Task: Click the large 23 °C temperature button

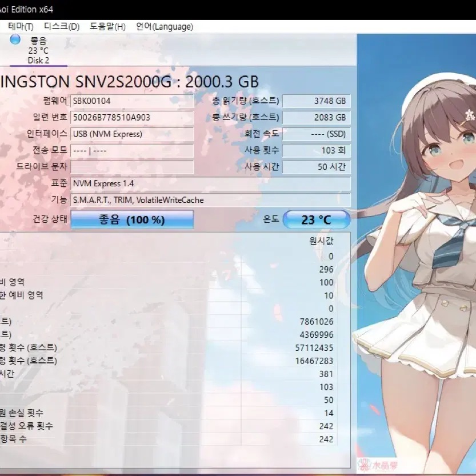Action: coord(317,219)
